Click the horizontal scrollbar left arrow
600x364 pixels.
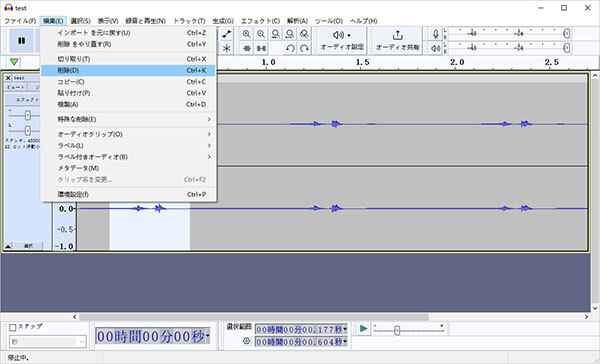[75, 317]
